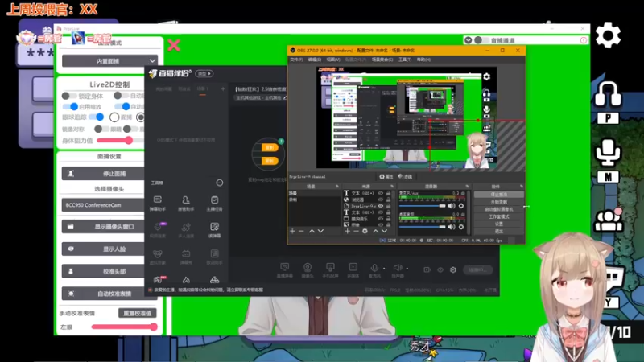Open 主播任务 tool in 直播伴侣 toolbox

click(x=214, y=203)
